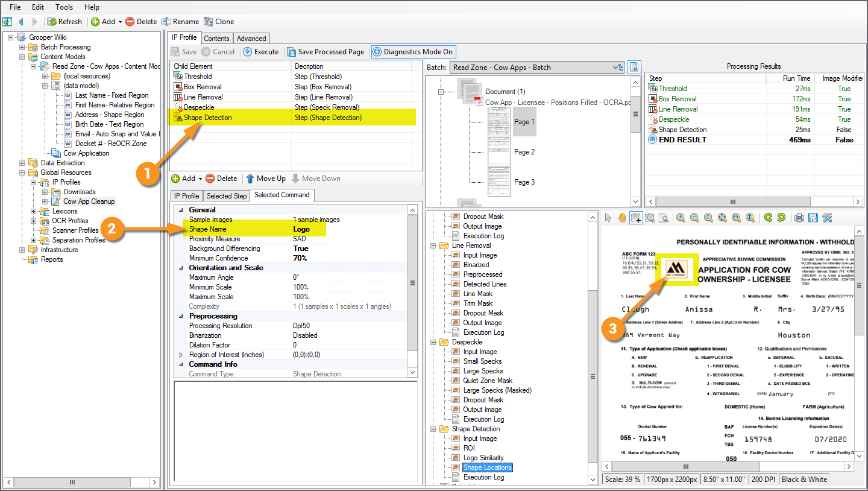Screen dimensions: 868x491
Task: Toggle the node tree panel visibility icon
Action: pyautogui.click(x=7, y=22)
